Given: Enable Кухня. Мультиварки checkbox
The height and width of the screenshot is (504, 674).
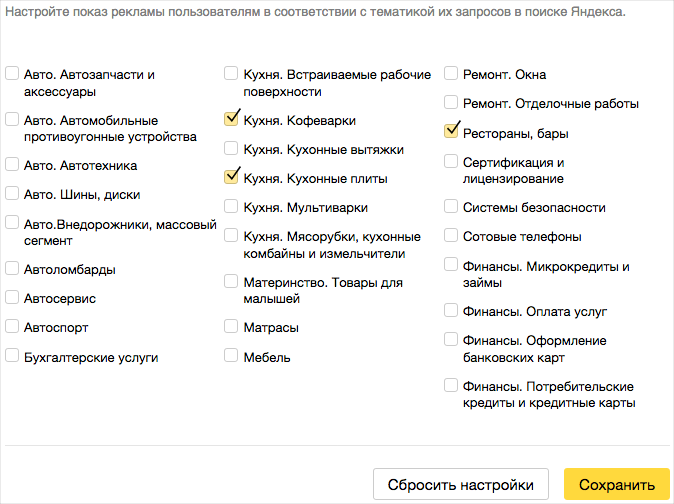Looking at the screenshot, I should pos(231,206).
